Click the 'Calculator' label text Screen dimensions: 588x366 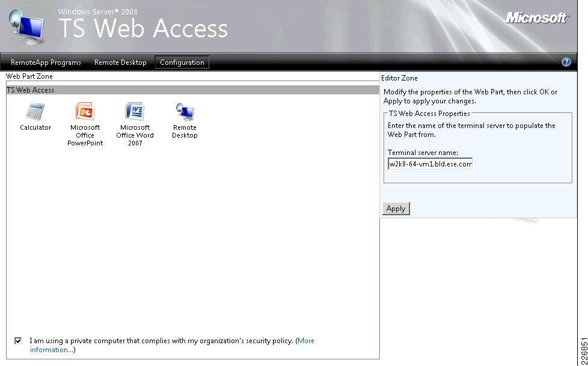[x=35, y=127]
